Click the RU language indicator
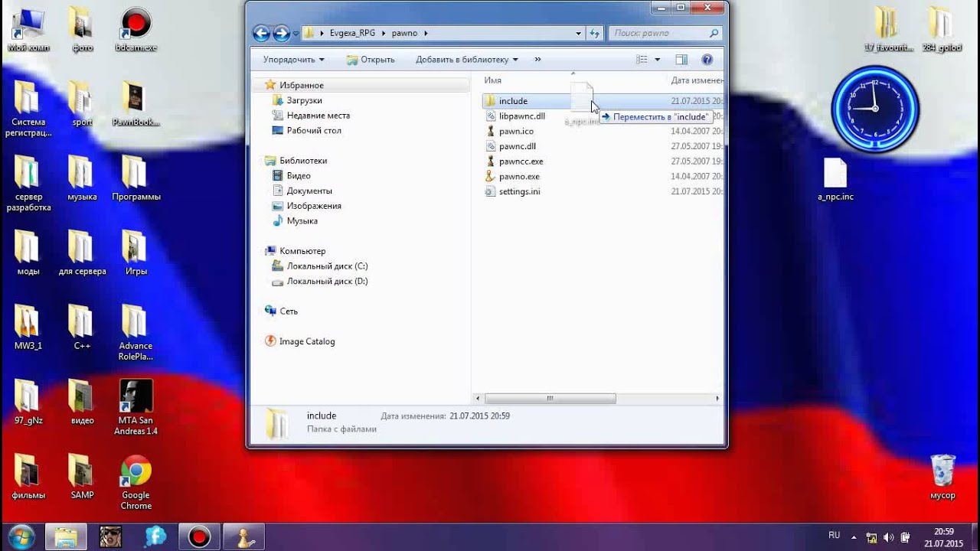980x551 pixels. point(834,536)
